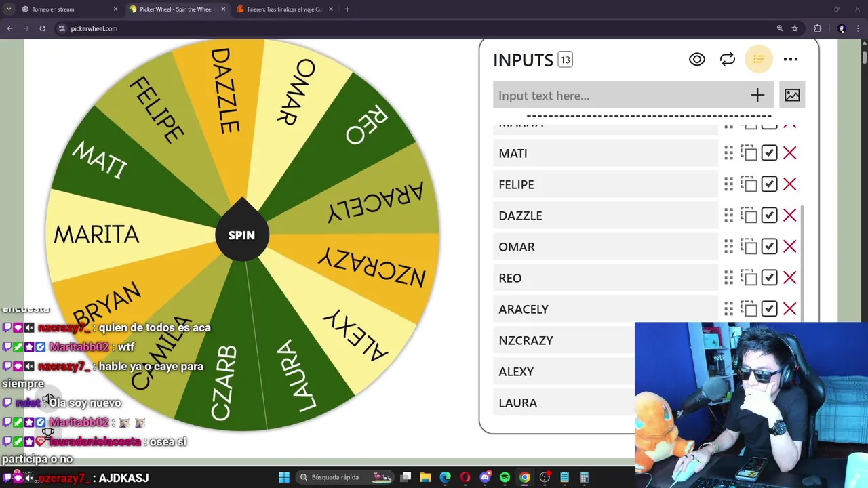Click the pickerwheel.com address bar
This screenshot has width=868, height=488.
tap(414, 28)
